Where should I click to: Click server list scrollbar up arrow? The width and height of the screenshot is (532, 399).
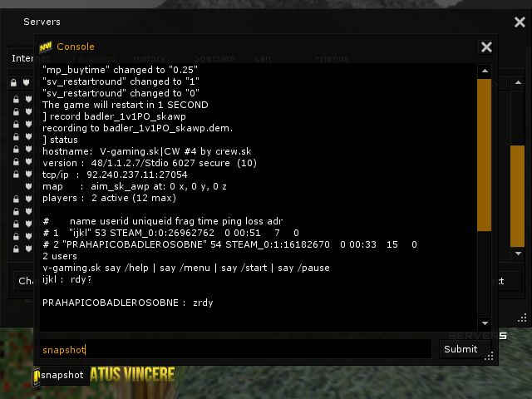518,82
